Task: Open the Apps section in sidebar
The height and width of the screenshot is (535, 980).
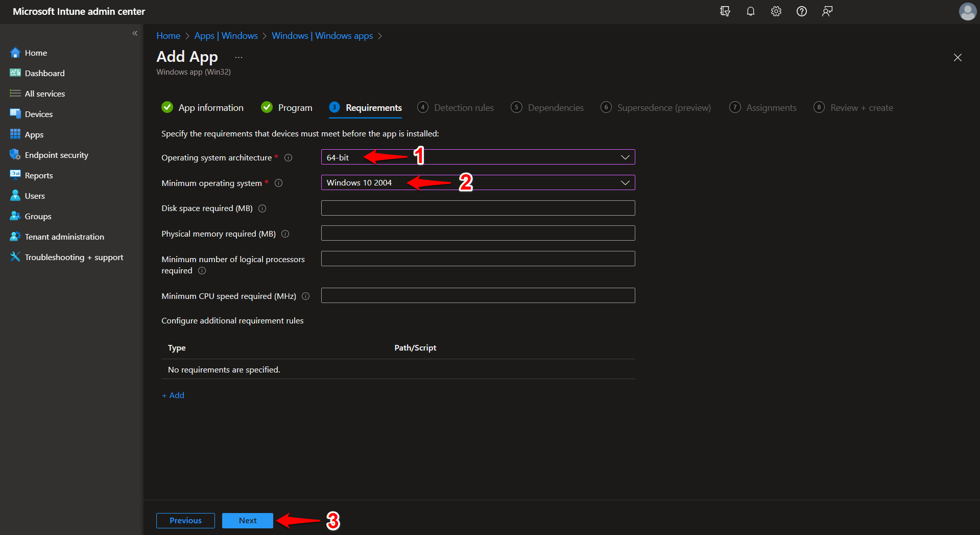Action: 33,134
